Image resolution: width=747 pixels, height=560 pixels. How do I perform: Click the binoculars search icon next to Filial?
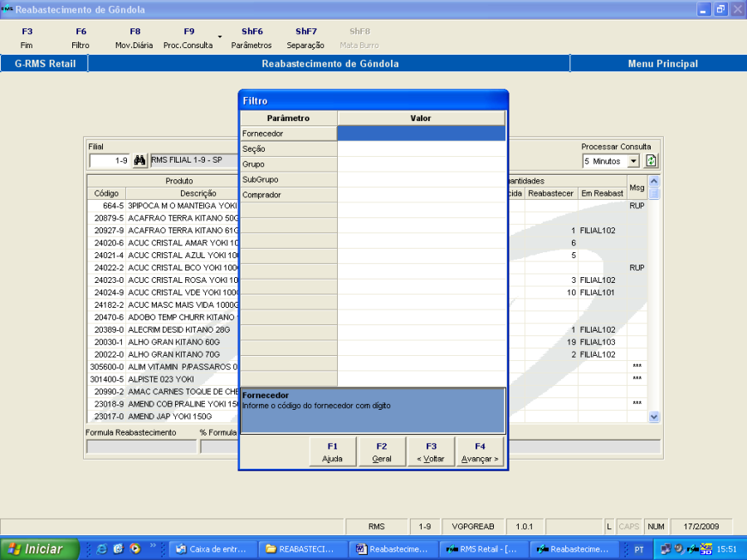(140, 161)
